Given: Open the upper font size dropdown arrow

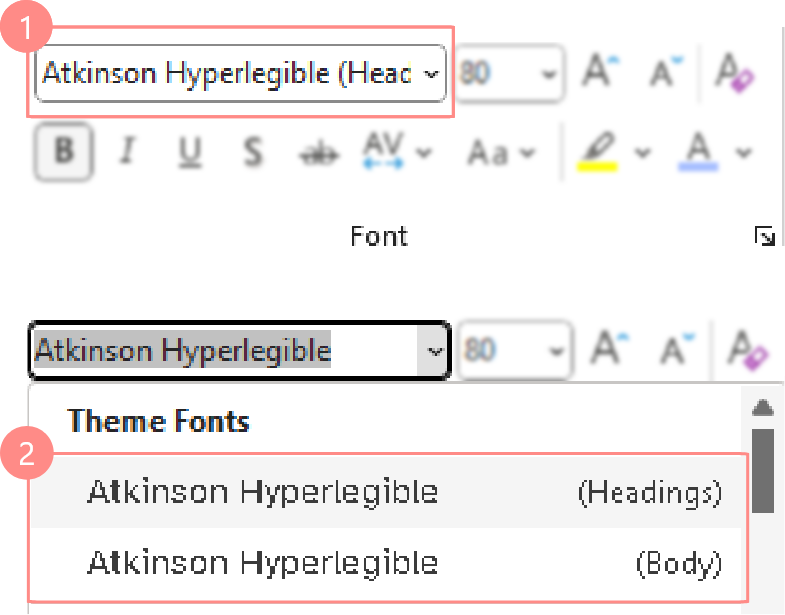Looking at the screenshot, I should 549,75.
